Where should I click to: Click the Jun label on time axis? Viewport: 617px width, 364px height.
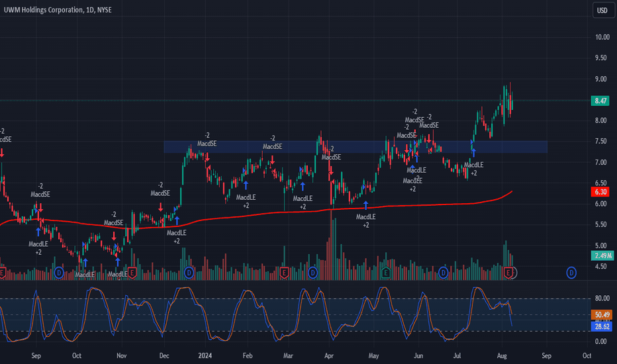tap(418, 356)
